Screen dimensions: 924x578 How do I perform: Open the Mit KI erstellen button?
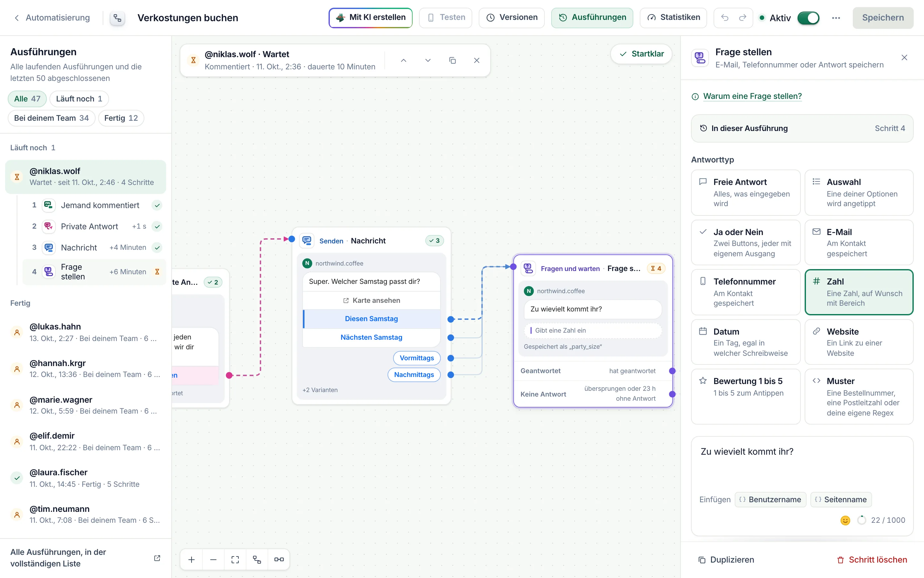pos(370,18)
